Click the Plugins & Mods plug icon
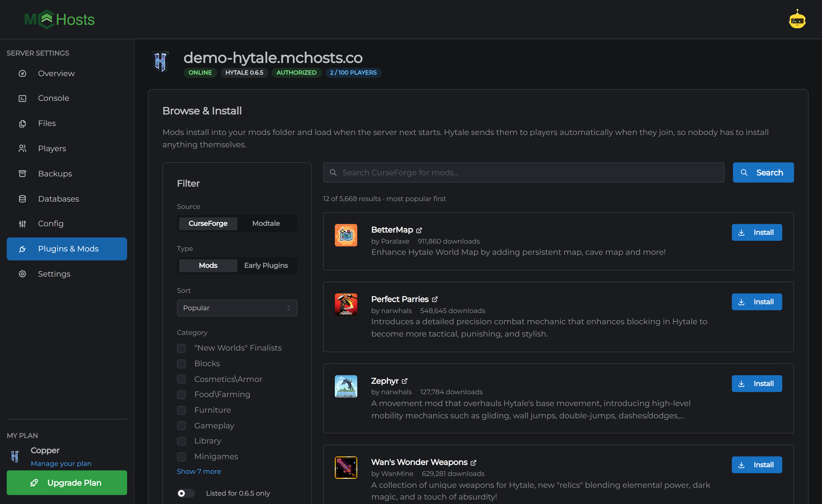The image size is (822, 504). [x=22, y=249]
